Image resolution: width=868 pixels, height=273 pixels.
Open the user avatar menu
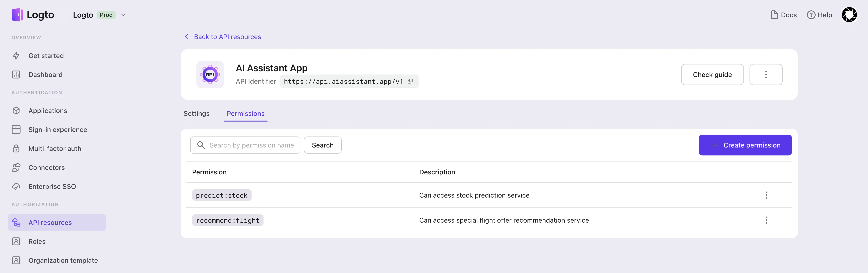click(849, 15)
